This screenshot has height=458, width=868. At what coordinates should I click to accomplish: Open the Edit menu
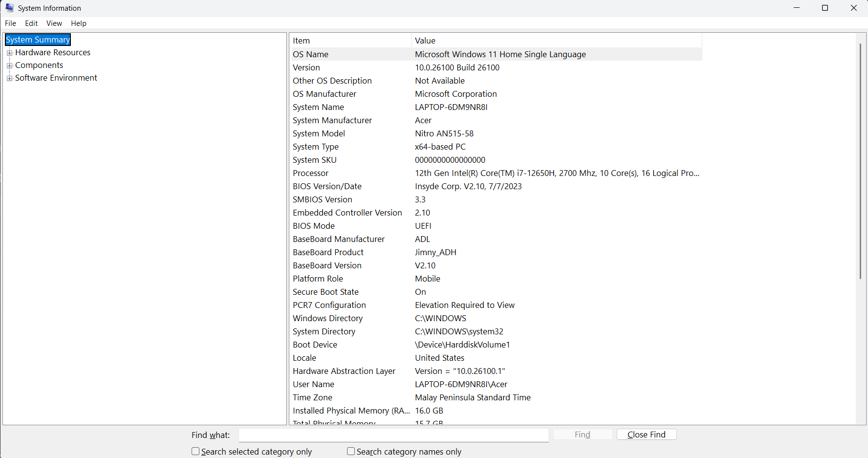tap(31, 23)
